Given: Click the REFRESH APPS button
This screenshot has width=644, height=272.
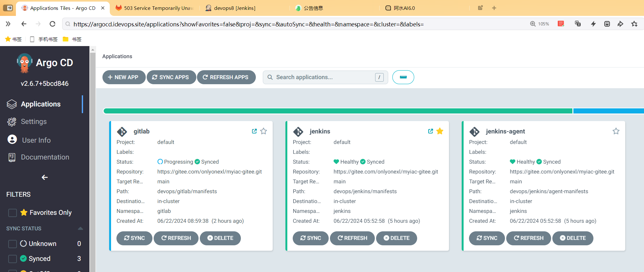Looking at the screenshot, I should 226,77.
